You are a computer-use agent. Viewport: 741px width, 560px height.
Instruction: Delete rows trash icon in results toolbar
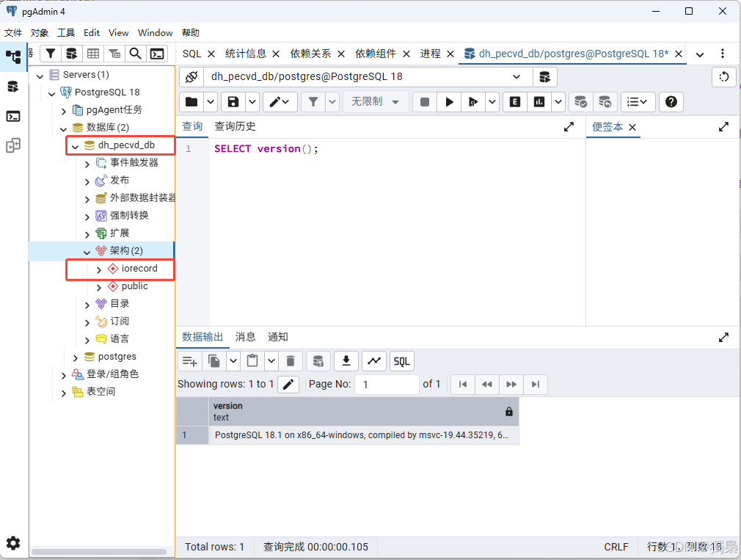coord(291,362)
